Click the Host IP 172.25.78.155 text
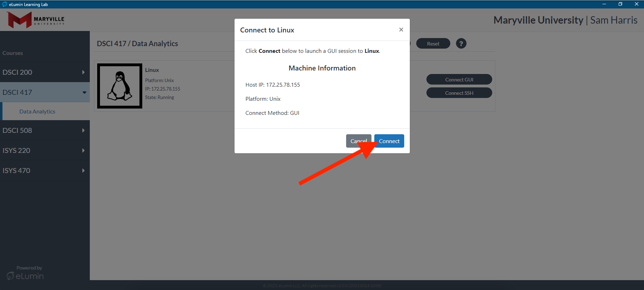 tap(273, 85)
